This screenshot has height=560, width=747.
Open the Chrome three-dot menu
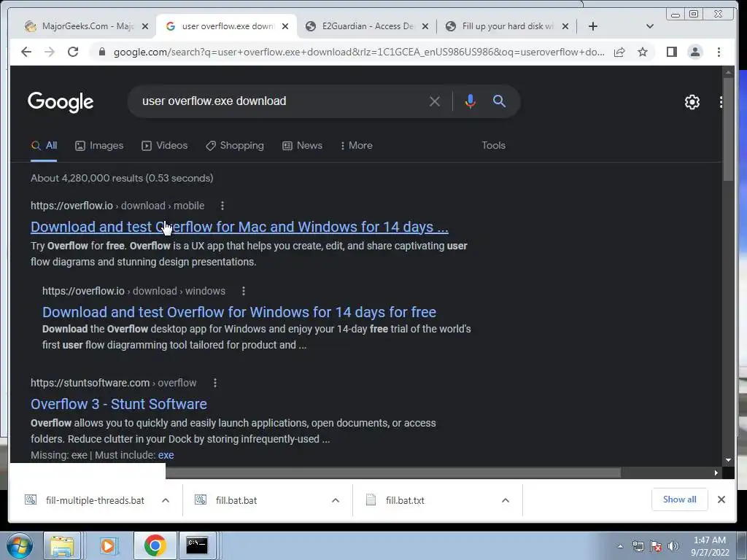[719, 52]
